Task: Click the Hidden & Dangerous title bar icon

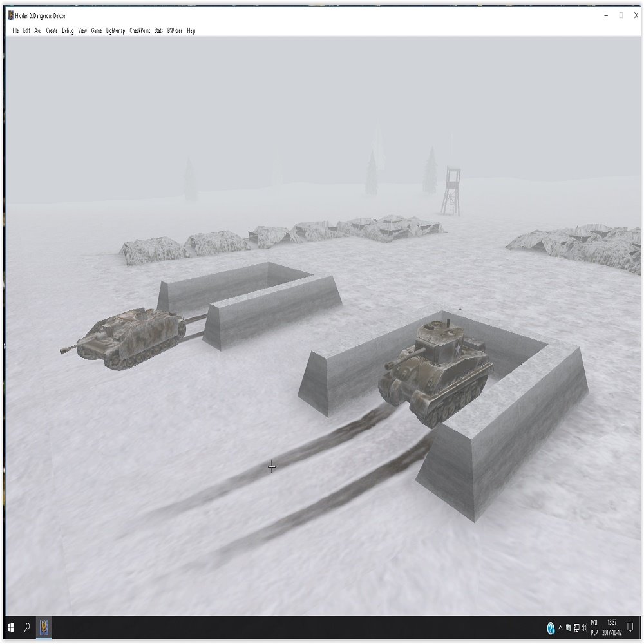Action: 11,15
